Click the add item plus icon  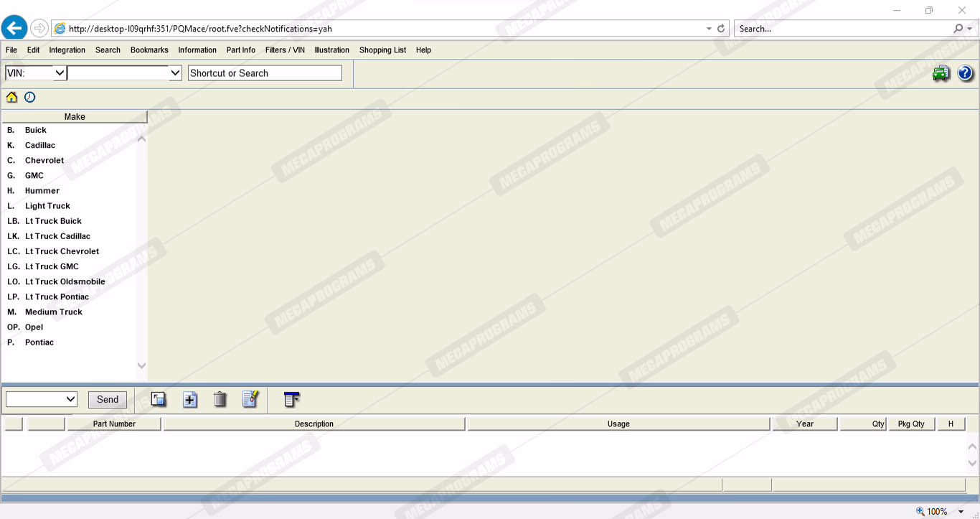[190, 400]
